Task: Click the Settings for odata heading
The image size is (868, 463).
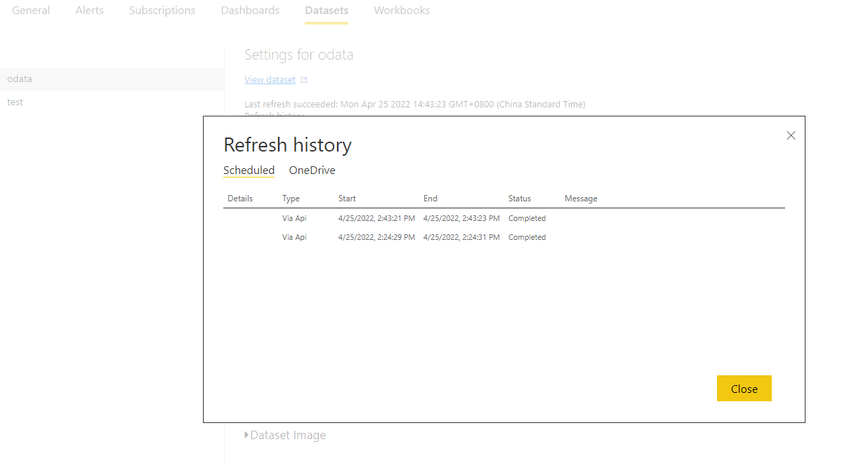Action: coord(299,55)
